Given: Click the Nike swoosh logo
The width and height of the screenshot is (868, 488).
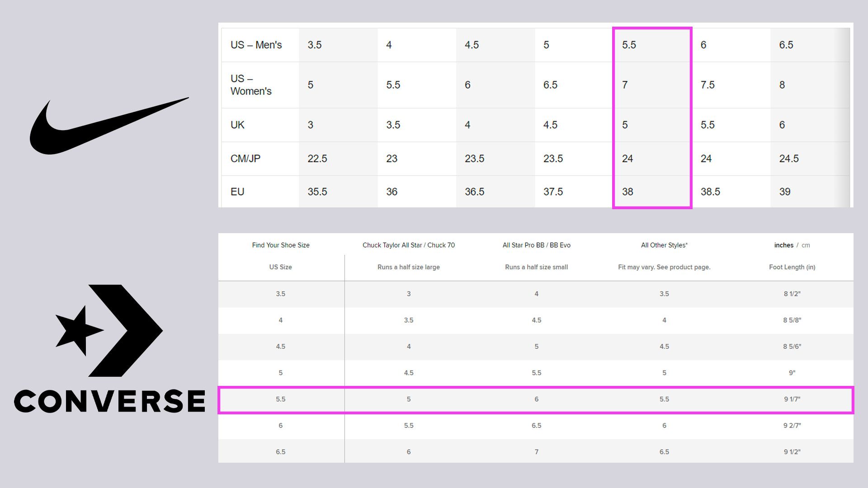Looking at the screenshot, I should (109, 126).
